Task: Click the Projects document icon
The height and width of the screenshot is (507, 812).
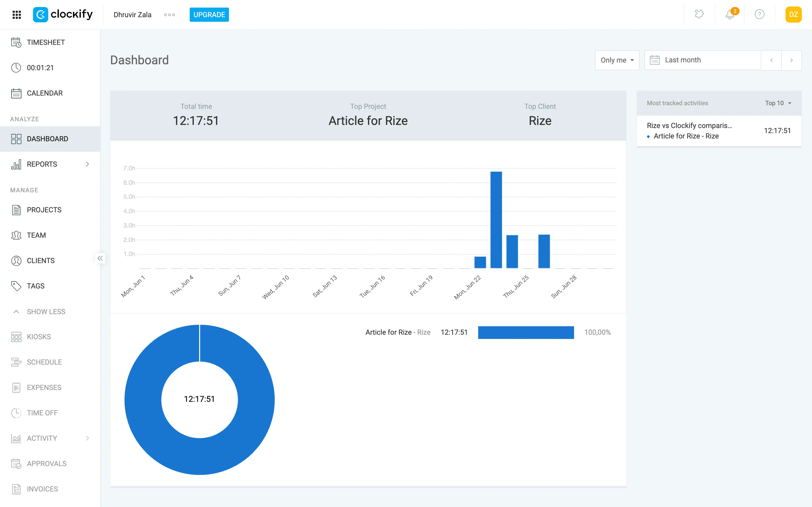Action: coord(16,210)
